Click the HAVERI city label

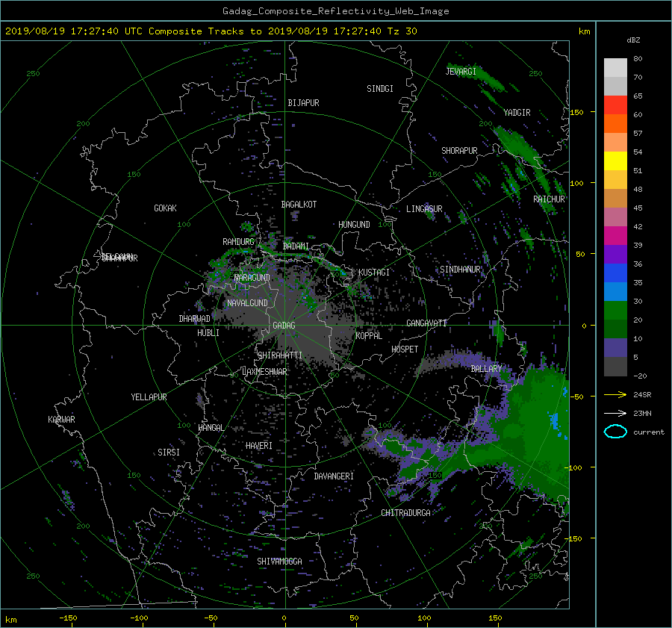pyautogui.click(x=259, y=446)
